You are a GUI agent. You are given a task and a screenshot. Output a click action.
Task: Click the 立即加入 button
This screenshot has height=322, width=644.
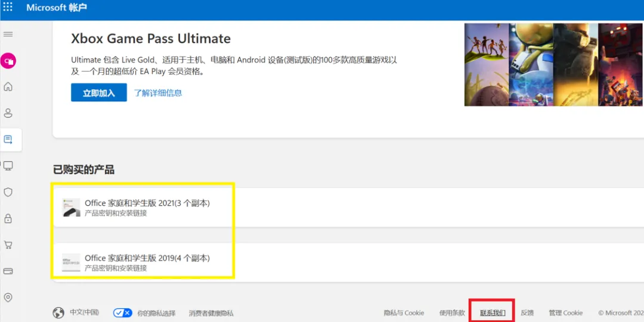[99, 93]
